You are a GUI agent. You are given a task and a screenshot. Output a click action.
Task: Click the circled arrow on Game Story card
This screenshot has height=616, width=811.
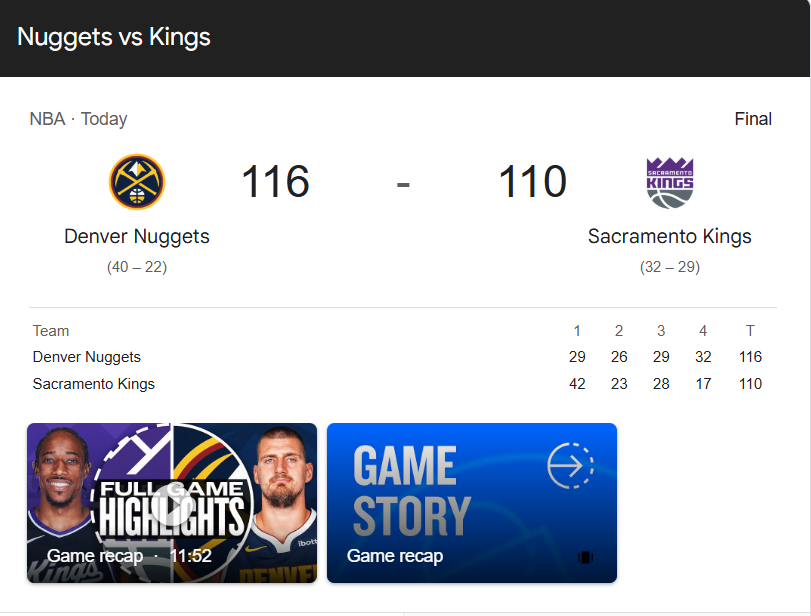(x=570, y=466)
